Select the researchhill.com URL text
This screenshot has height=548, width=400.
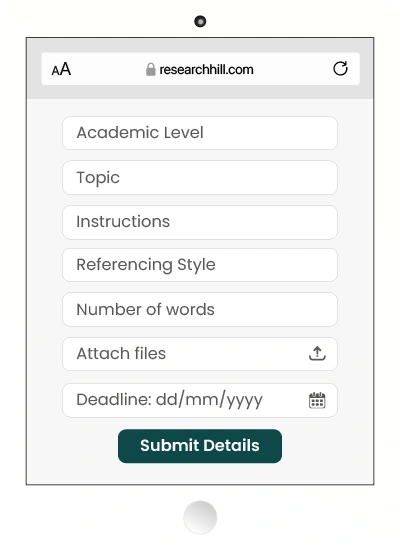[x=206, y=70]
